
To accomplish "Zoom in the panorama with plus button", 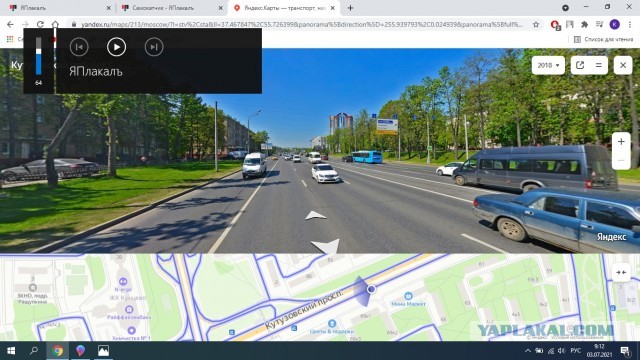I will click(x=621, y=142).
